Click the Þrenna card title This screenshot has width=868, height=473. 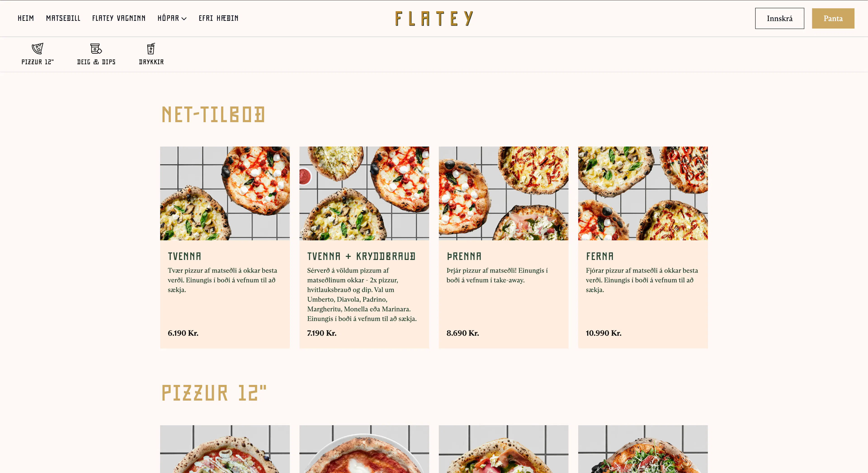click(464, 256)
